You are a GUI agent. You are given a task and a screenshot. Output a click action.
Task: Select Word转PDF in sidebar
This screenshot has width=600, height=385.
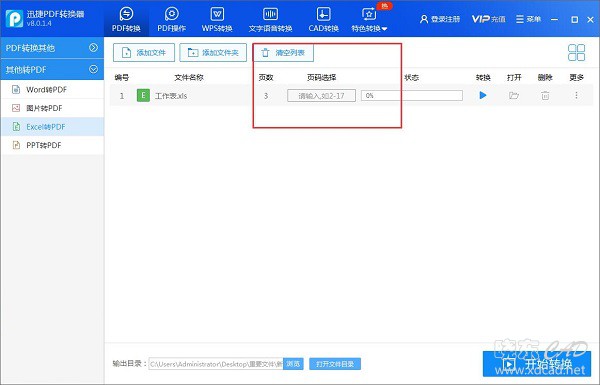tap(52, 90)
